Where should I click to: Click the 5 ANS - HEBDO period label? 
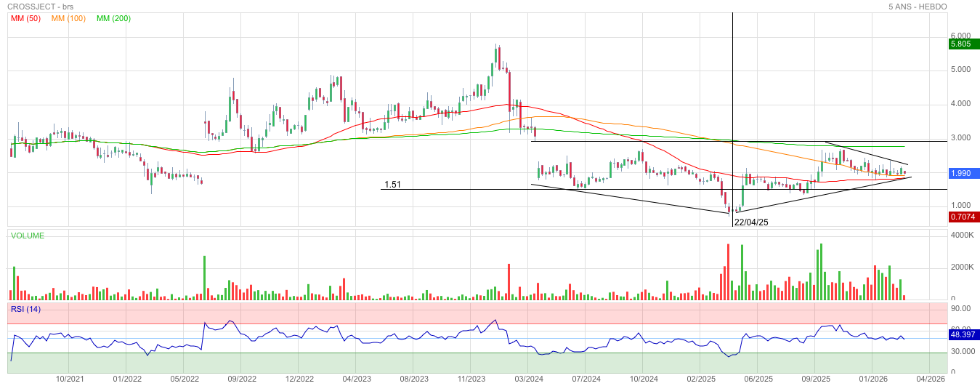(918, 6)
